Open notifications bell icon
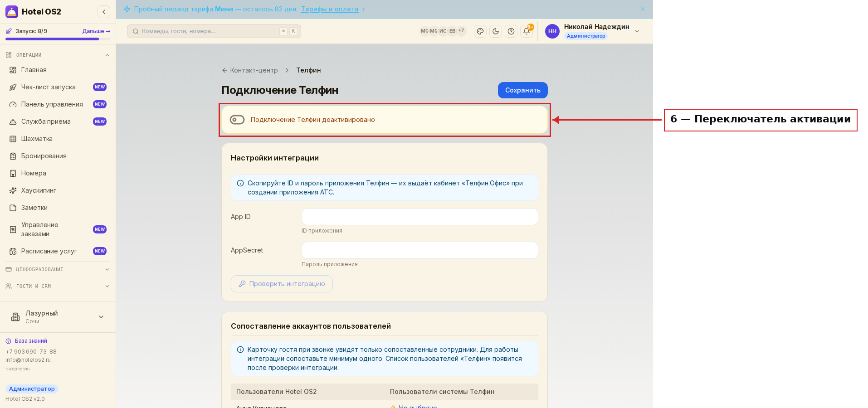The height and width of the screenshot is (408, 868). pos(527,31)
